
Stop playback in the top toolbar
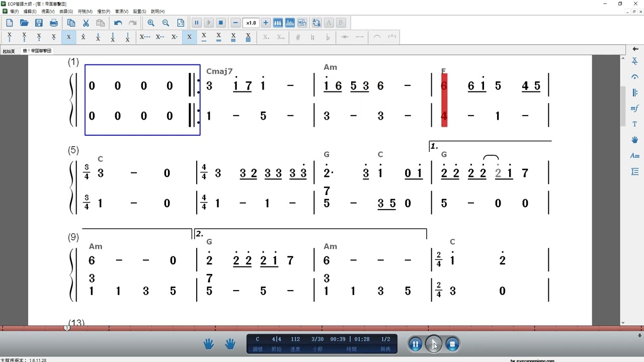coord(221,23)
